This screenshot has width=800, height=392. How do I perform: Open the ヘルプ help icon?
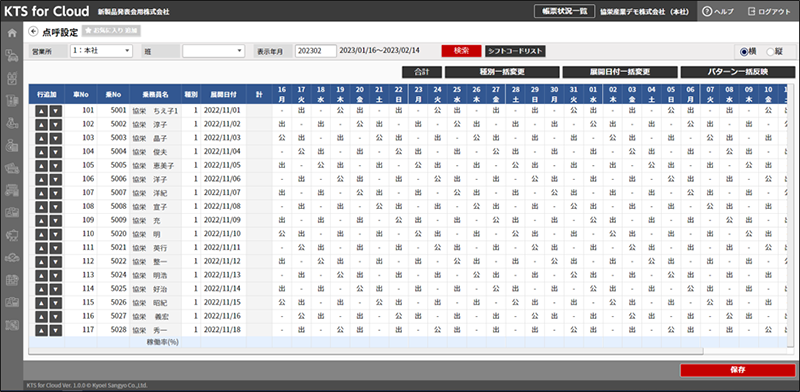(x=707, y=11)
